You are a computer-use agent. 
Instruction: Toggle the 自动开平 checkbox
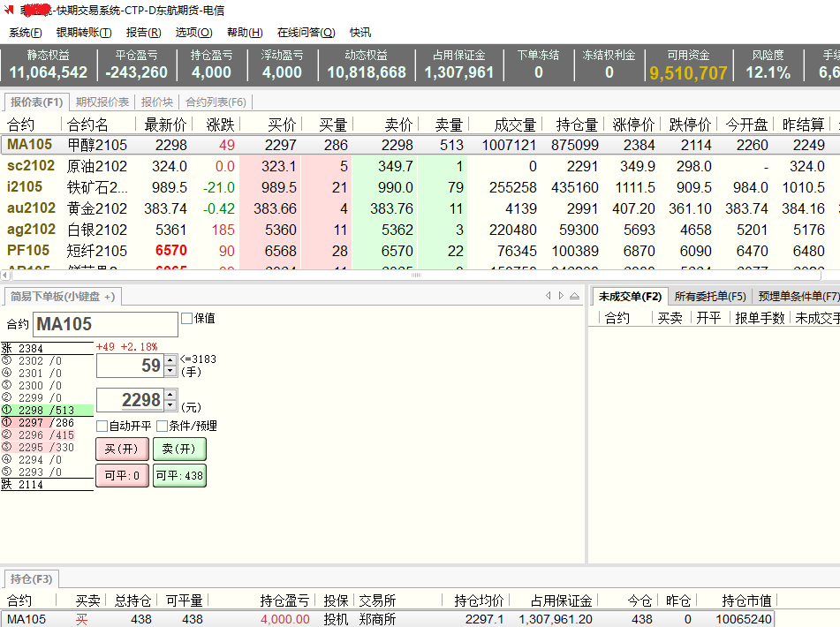click(x=102, y=427)
